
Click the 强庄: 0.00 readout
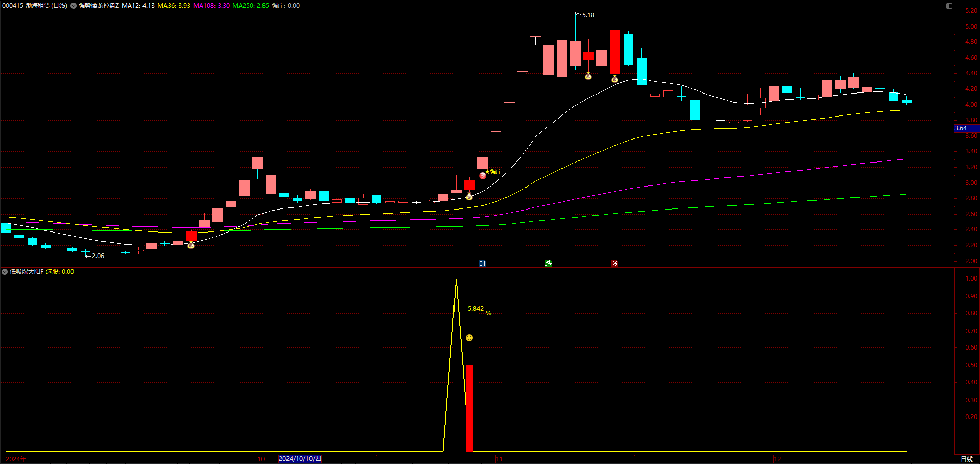(285, 6)
